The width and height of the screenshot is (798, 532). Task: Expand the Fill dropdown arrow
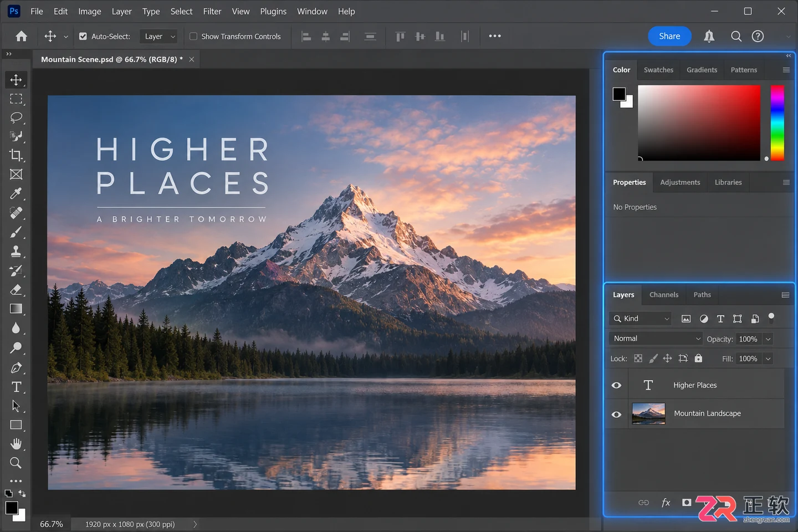click(x=768, y=359)
